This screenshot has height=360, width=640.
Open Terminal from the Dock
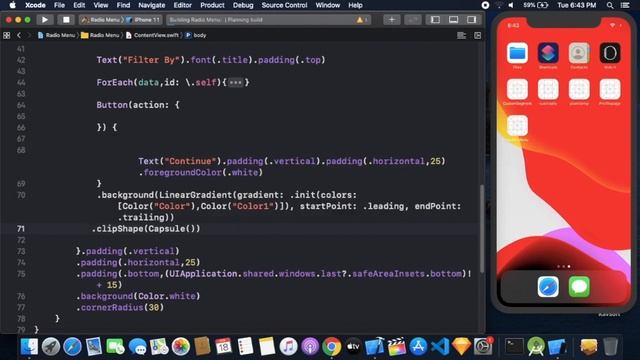click(514, 347)
